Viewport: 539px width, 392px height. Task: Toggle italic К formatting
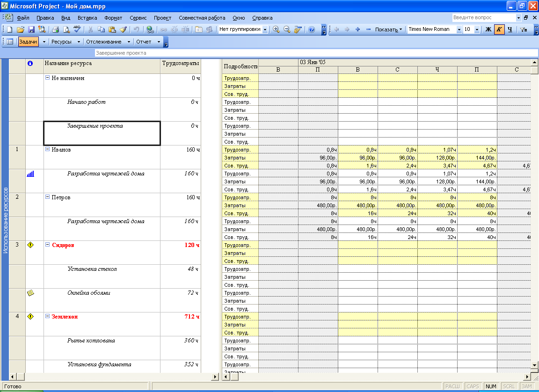point(499,29)
